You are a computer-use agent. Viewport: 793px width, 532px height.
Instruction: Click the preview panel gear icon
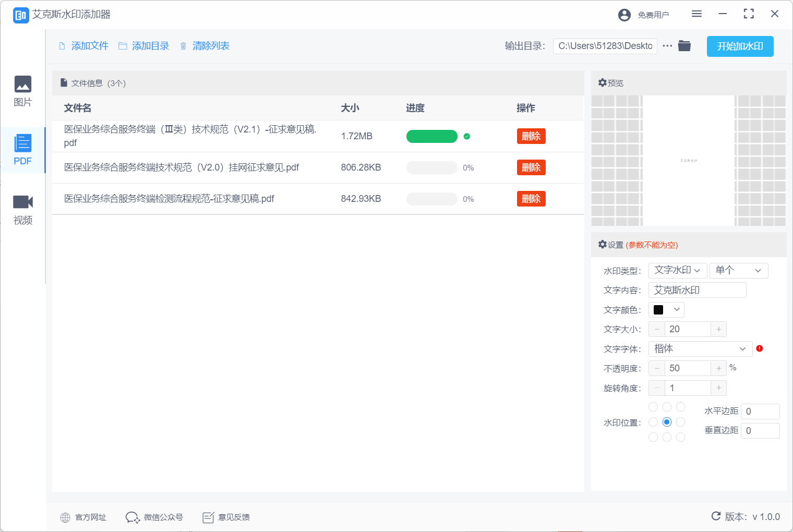tap(603, 83)
